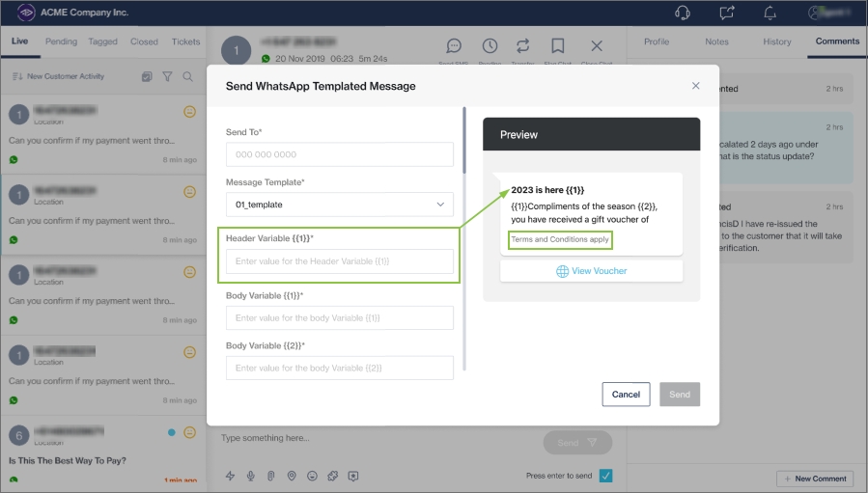Click the search magnifier in chat list
The height and width of the screenshot is (493, 868).
point(187,76)
